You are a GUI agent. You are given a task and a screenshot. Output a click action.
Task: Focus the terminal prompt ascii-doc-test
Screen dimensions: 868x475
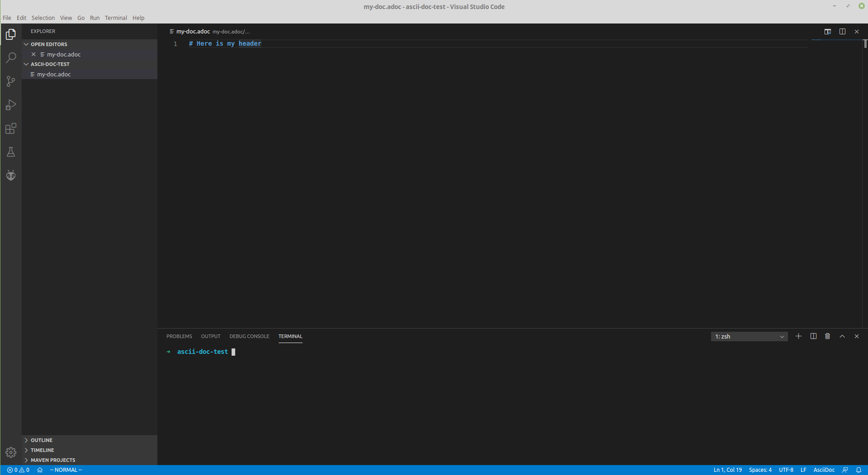pyautogui.click(x=203, y=352)
